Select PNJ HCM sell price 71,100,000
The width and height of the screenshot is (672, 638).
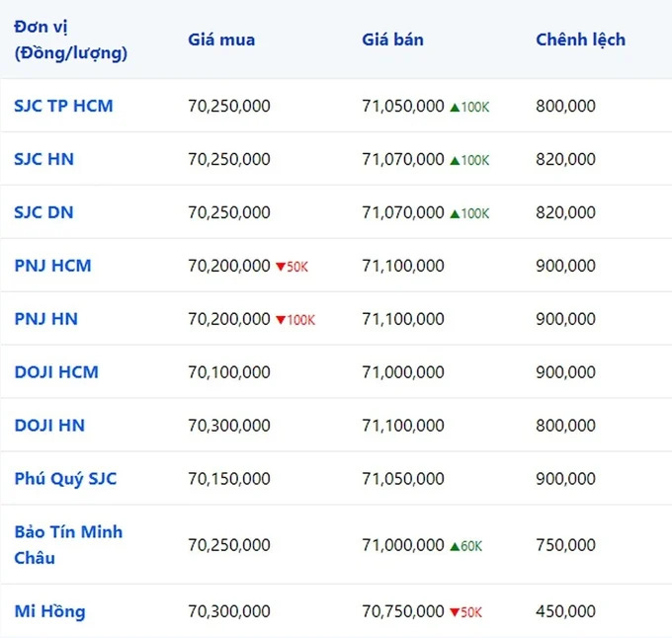403,266
